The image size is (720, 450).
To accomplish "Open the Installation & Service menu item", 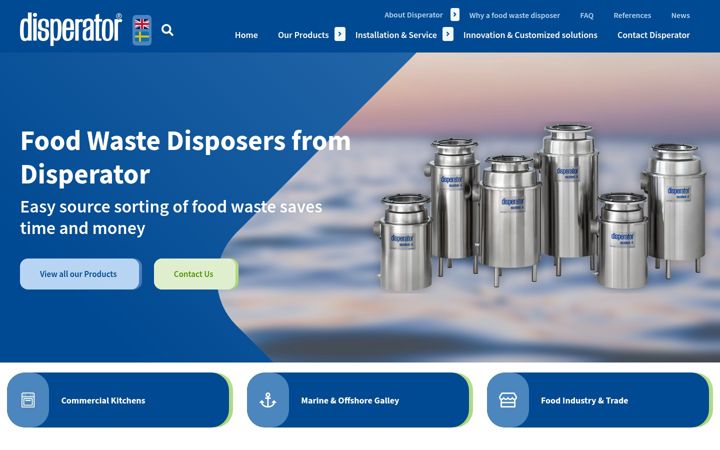I will pyautogui.click(x=396, y=35).
